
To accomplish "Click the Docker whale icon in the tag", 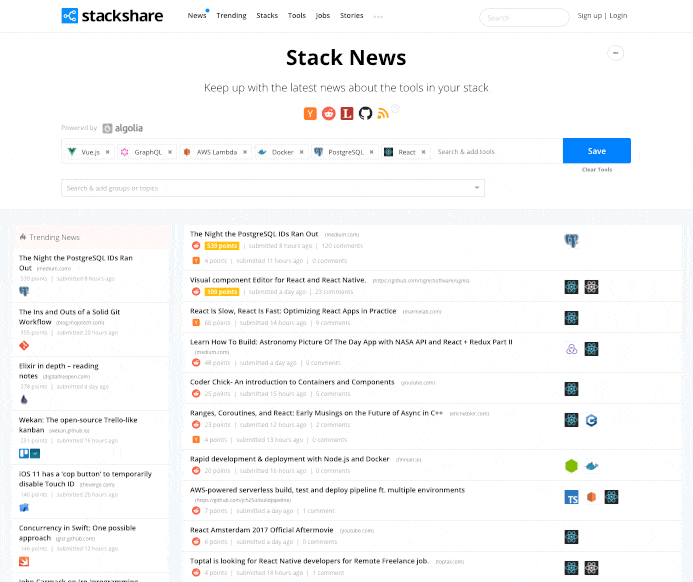I will [x=262, y=152].
